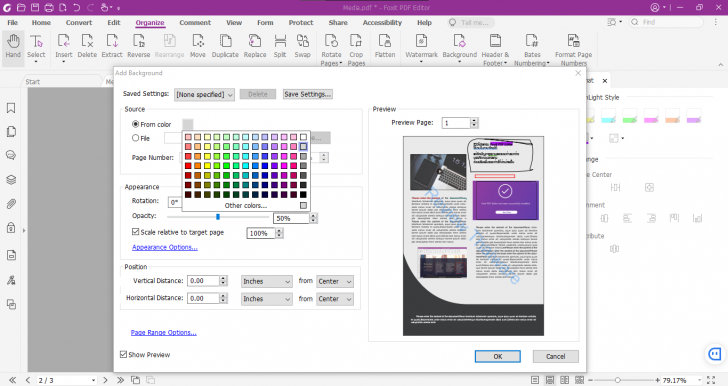
Task: Open the Header & Footer tool
Action: 495,49
